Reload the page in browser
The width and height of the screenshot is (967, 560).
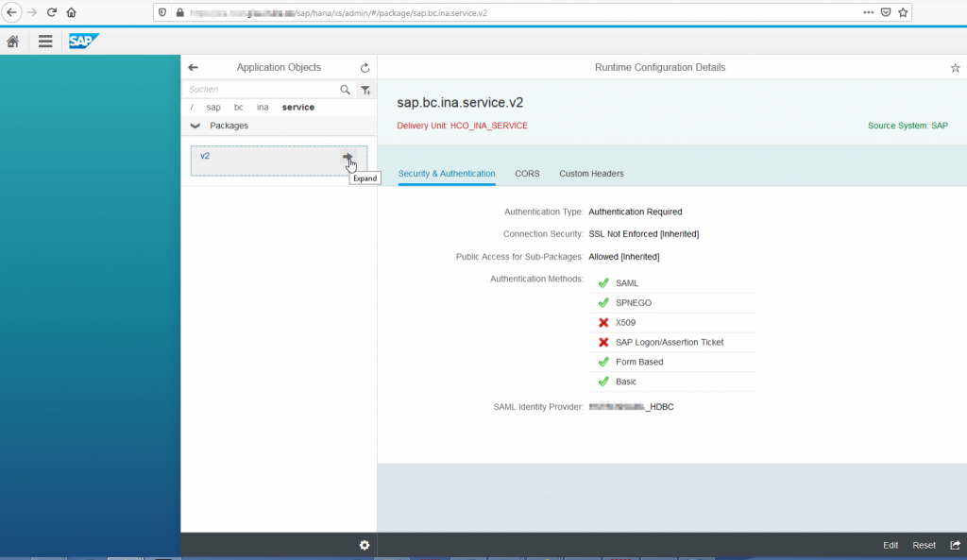tap(52, 12)
